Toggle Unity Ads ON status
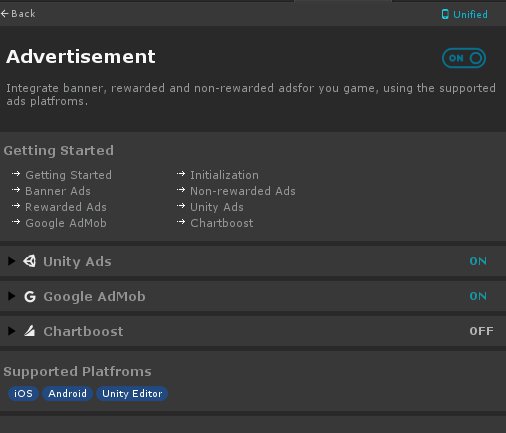 click(478, 261)
